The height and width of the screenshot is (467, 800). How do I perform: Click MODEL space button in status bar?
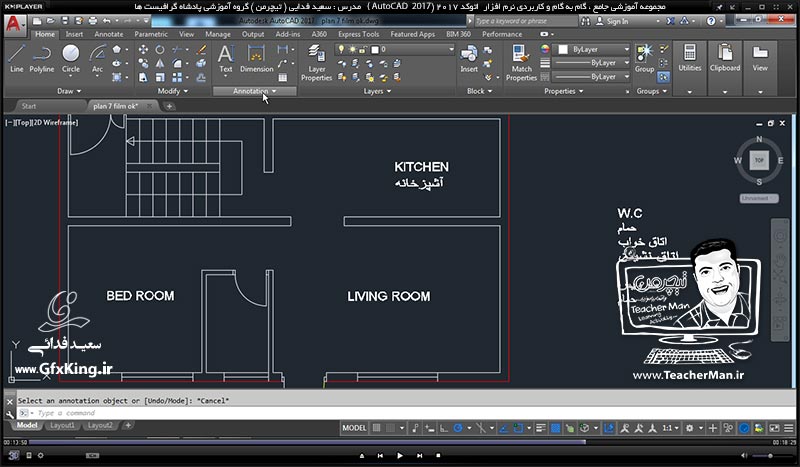(354, 428)
